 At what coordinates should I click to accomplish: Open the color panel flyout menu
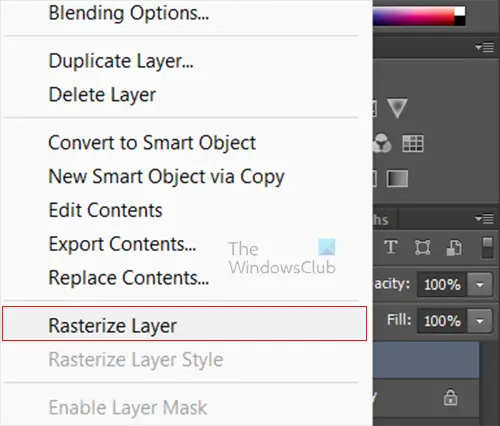[484, 47]
